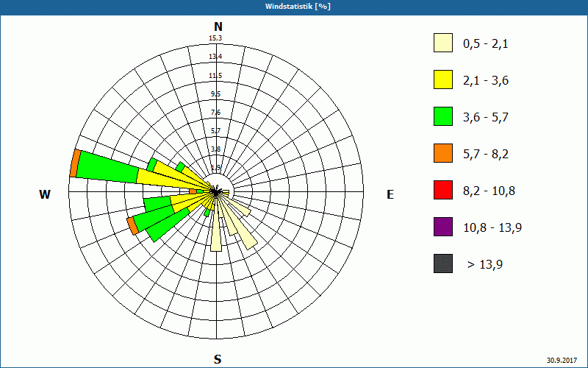Click the 3,8 axis value
588x368 pixels.
point(215,149)
